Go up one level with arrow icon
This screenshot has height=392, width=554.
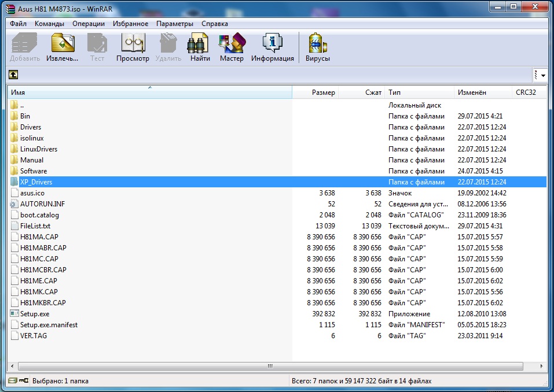[x=13, y=75]
